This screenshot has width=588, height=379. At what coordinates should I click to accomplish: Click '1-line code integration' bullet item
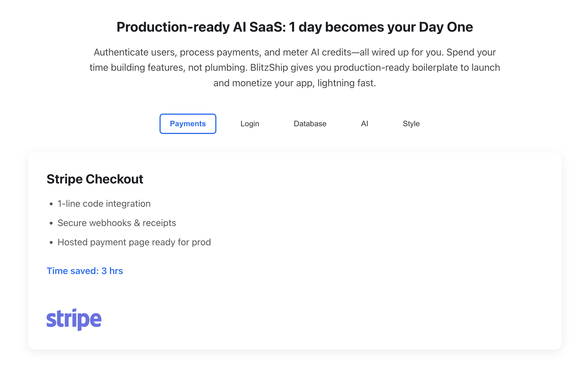104,204
